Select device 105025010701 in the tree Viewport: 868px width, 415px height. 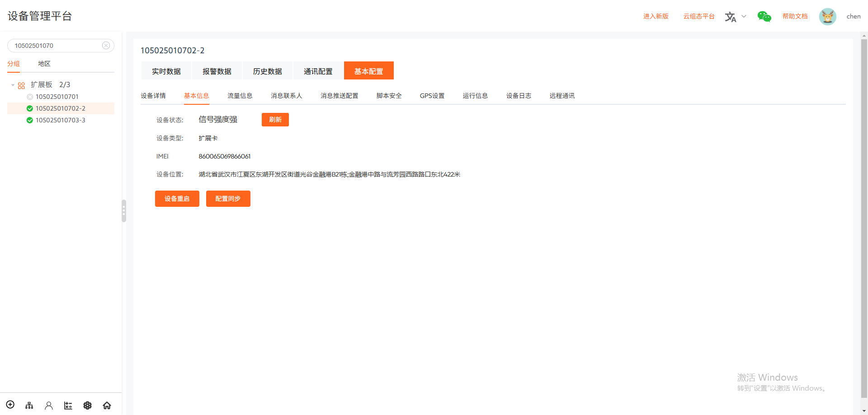(57, 97)
